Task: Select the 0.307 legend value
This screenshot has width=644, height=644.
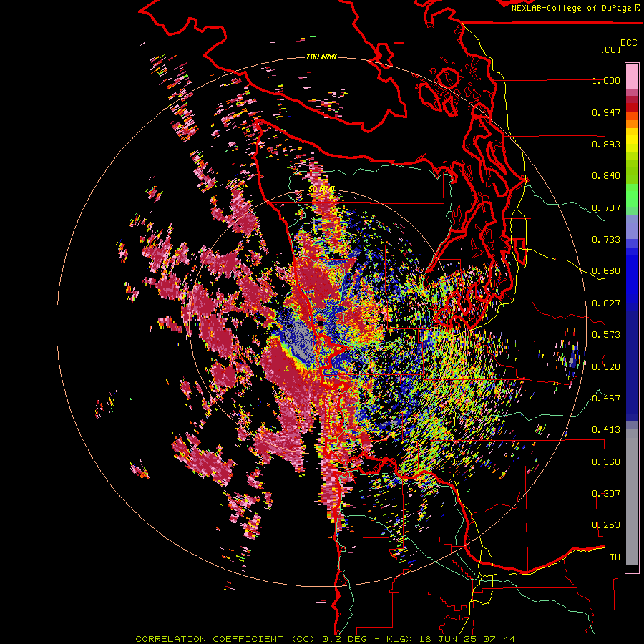Action: (606, 493)
